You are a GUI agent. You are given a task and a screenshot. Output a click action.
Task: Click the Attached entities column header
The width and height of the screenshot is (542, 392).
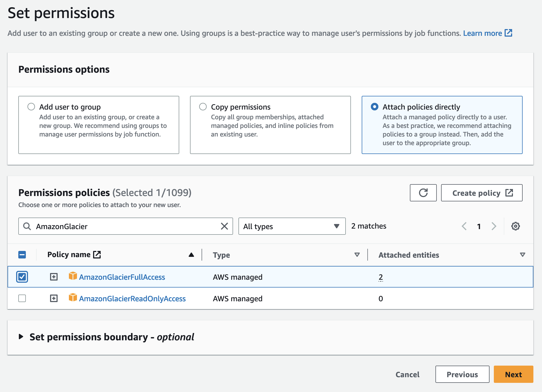[409, 255]
